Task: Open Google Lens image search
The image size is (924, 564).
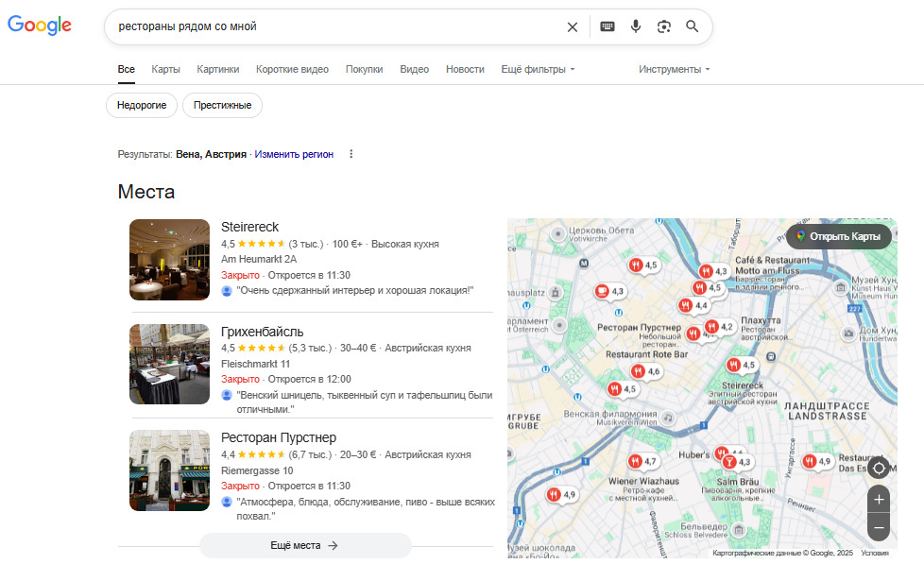Action: coord(664,26)
